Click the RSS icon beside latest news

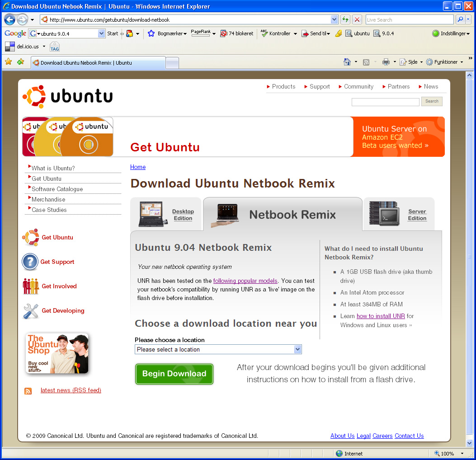tap(28, 391)
